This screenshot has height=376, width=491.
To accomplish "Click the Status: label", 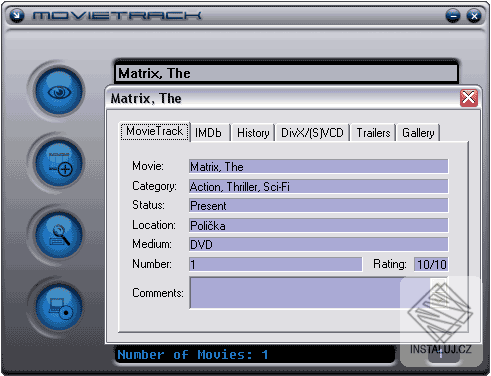I will (148, 205).
